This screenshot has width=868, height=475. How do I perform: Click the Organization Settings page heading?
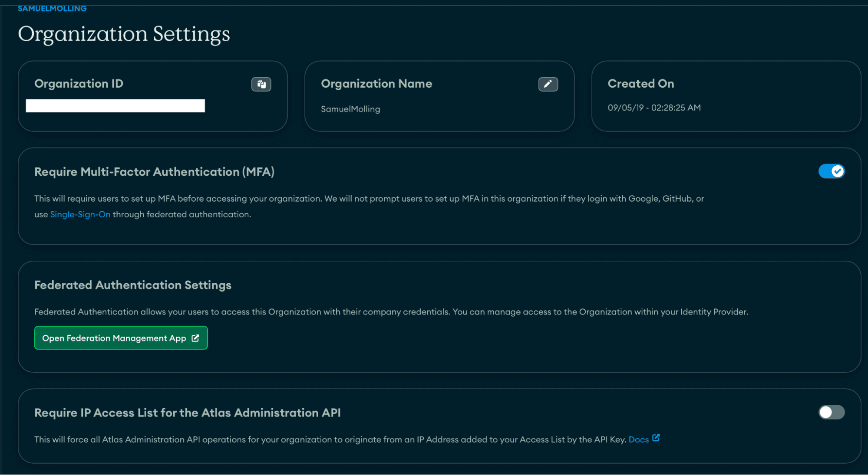tap(124, 34)
